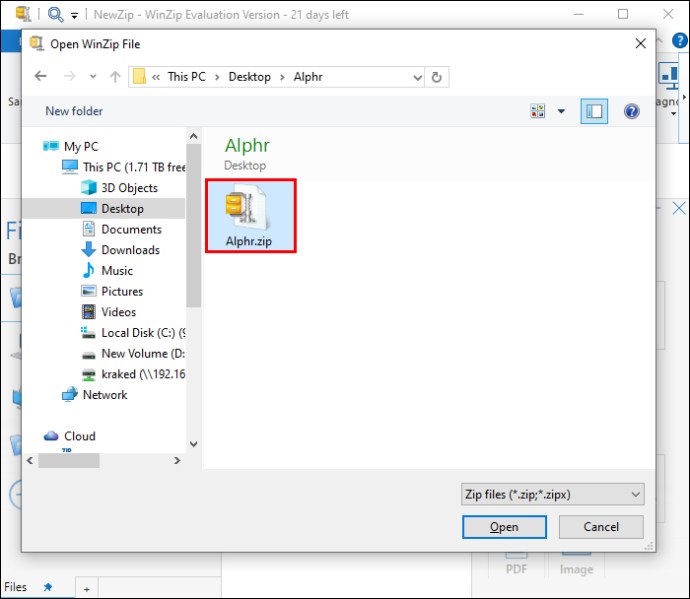Open Documents folder in tree
The height and width of the screenshot is (599, 690).
point(132,229)
